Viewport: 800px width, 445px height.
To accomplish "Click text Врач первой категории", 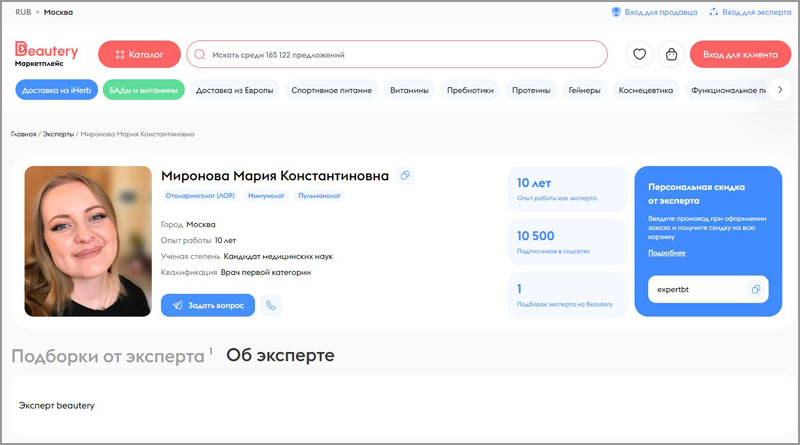I will pos(266,272).
